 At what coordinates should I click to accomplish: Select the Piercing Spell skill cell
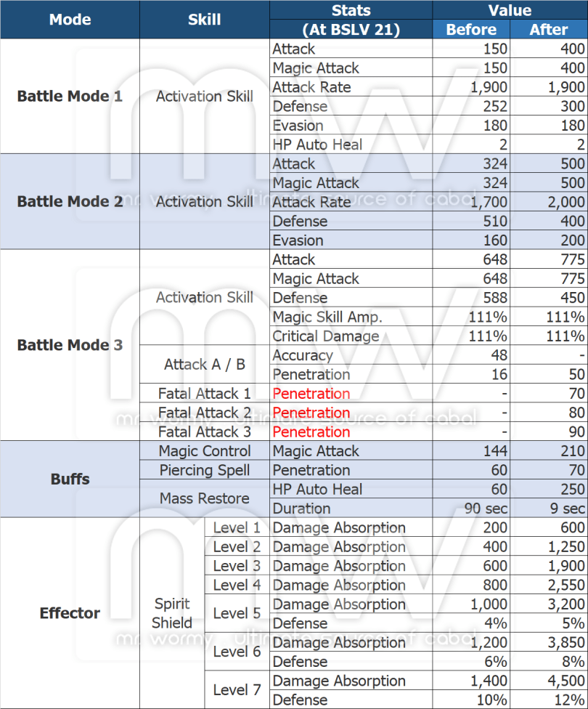[x=205, y=470]
